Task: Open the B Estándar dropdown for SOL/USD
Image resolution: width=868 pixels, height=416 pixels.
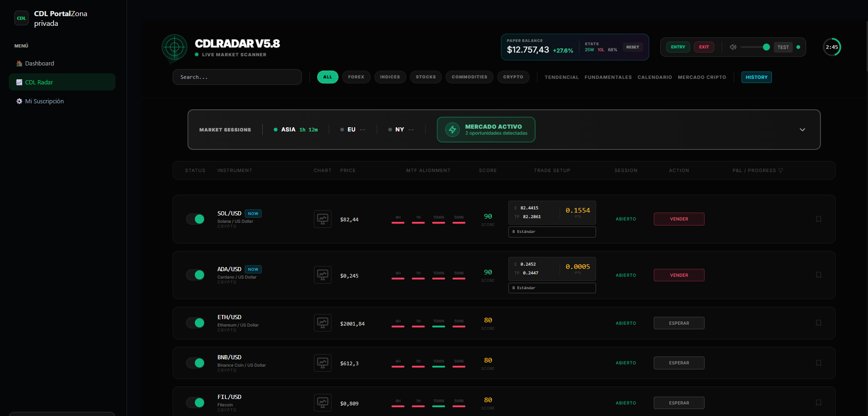Action: [x=552, y=232]
